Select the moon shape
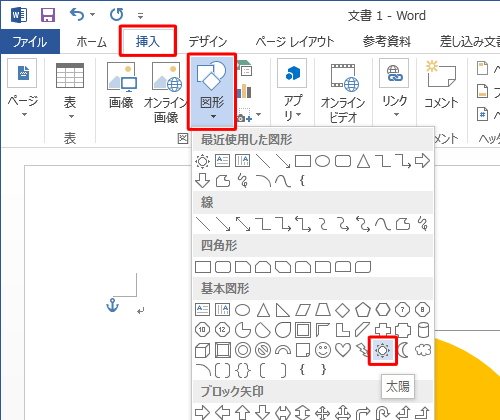The width and height of the screenshot is (500, 420). (x=403, y=350)
